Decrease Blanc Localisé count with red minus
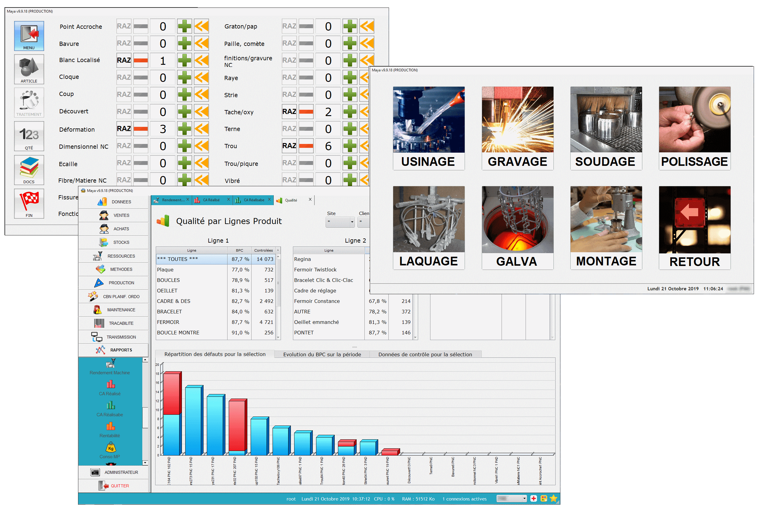 (140, 60)
